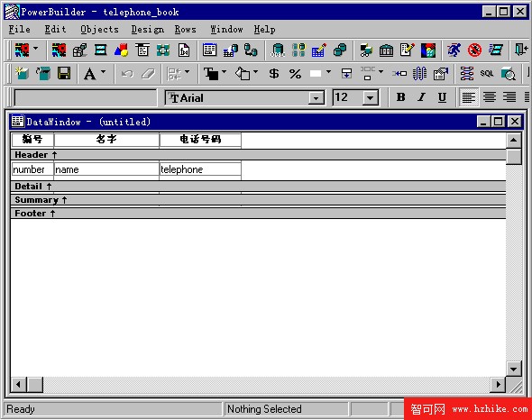Apply percent format with % icon
The width and height of the screenshot is (532, 420).
coord(295,73)
